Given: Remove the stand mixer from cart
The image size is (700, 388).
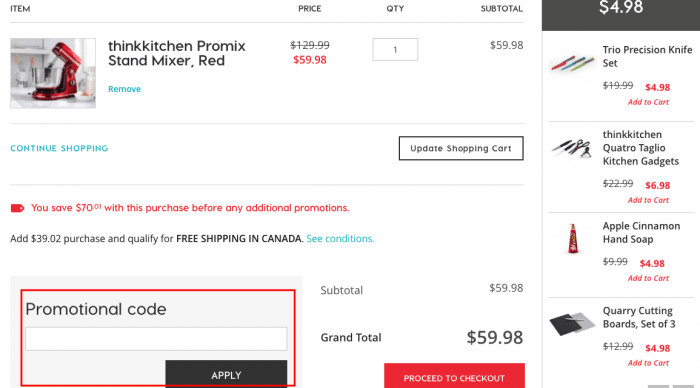Looking at the screenshot, I should tap(125, 89).
